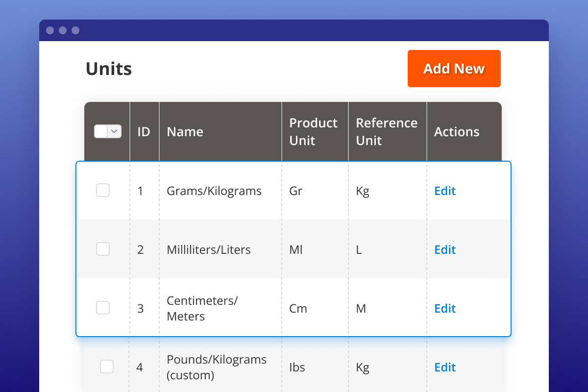Screen dimensions: 588x392
Task: Click the Add New button
Action: (x=454, y=69)
